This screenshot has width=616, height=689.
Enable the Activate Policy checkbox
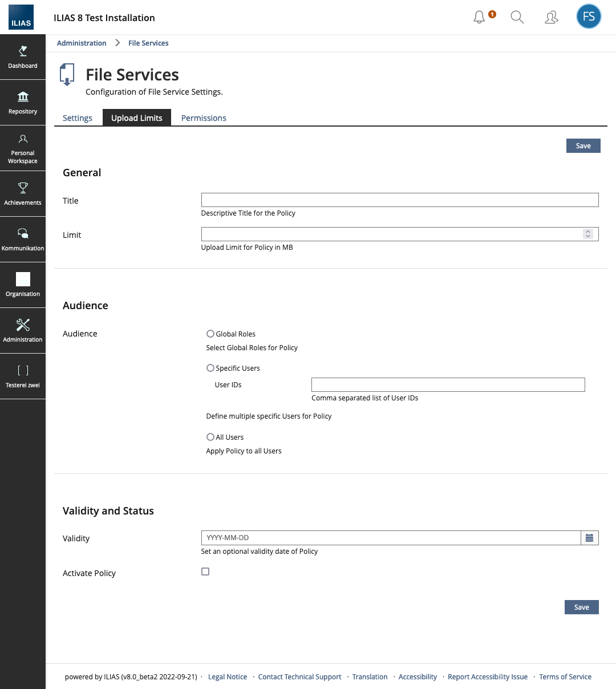coord(205,572)
